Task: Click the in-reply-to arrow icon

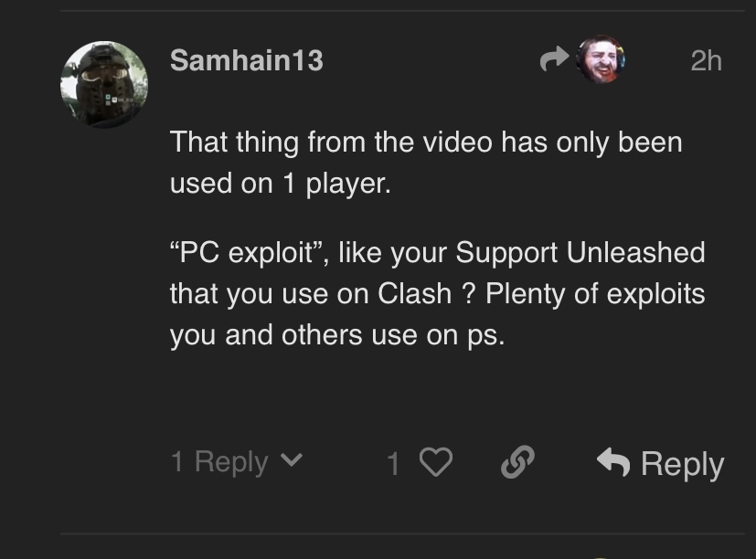Action: point(554,60)
